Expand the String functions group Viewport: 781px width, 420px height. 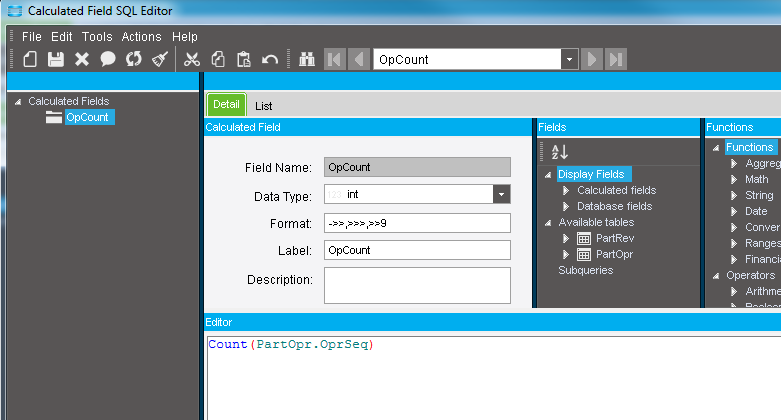(x=734, y=195)
